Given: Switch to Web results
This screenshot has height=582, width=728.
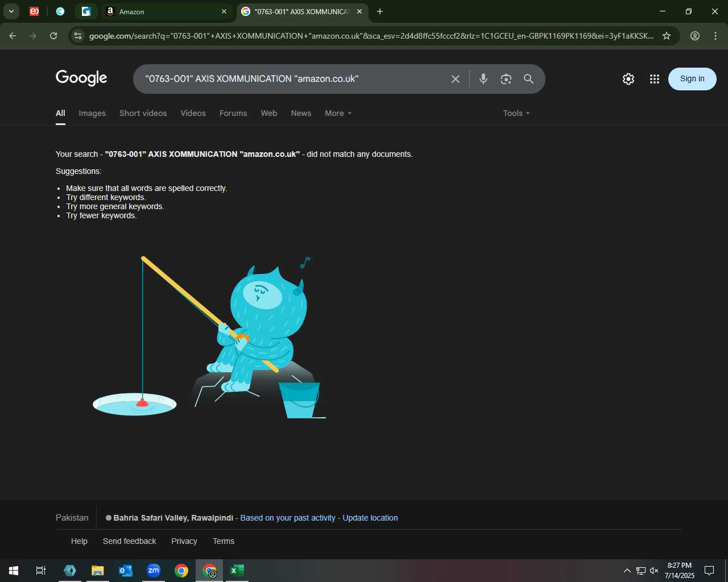Looking at the screenshot, I should (x=269, y=113).
